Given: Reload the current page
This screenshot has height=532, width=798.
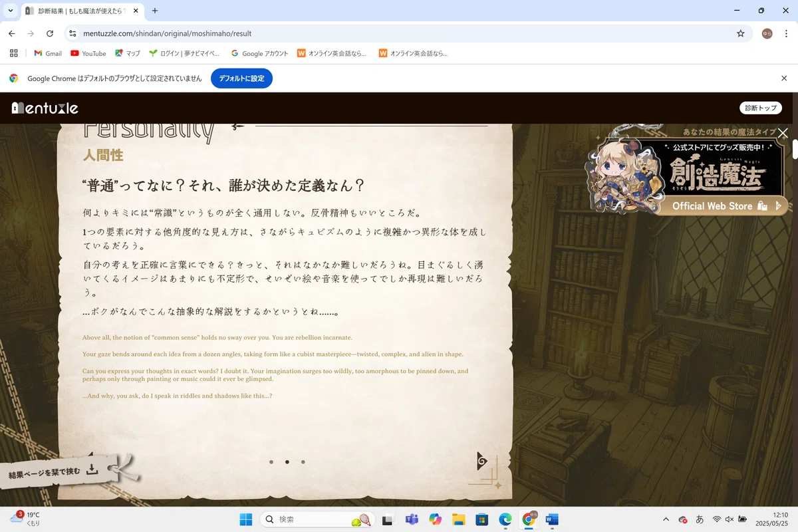Looking at the screenshot, I should click(x=50, y=33).
